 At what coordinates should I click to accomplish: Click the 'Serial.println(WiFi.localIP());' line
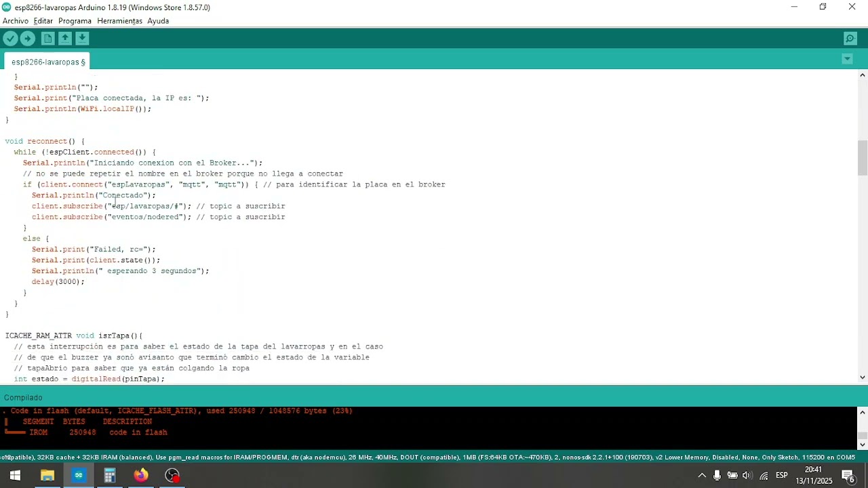83,108
